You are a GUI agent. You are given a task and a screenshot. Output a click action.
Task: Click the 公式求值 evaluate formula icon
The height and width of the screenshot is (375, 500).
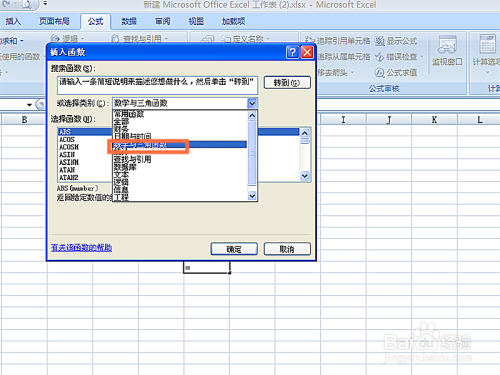coord(379,73)
